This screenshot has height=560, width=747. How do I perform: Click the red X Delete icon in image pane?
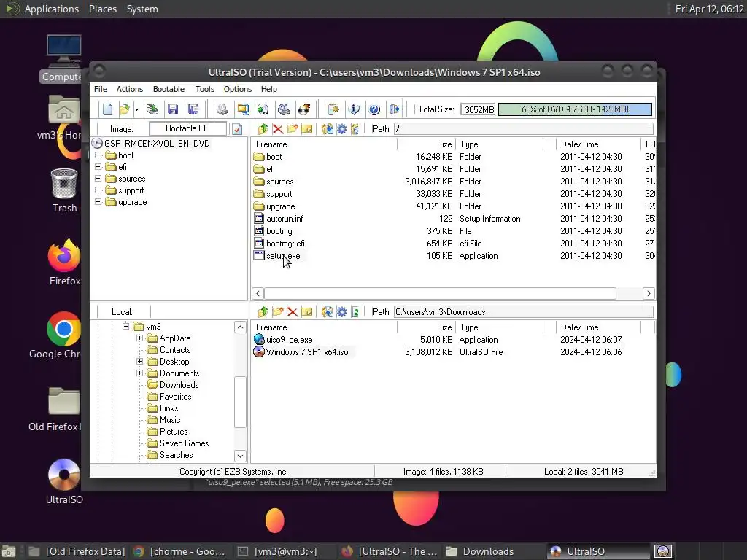(x=278, y=129)
